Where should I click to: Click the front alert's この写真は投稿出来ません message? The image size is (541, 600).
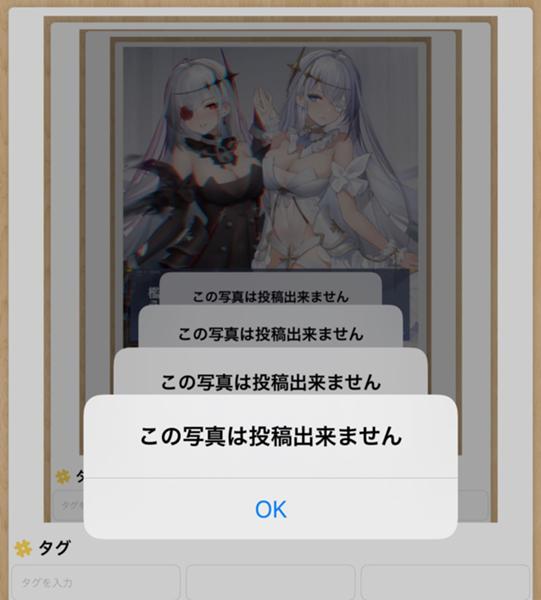click(270, 436)
